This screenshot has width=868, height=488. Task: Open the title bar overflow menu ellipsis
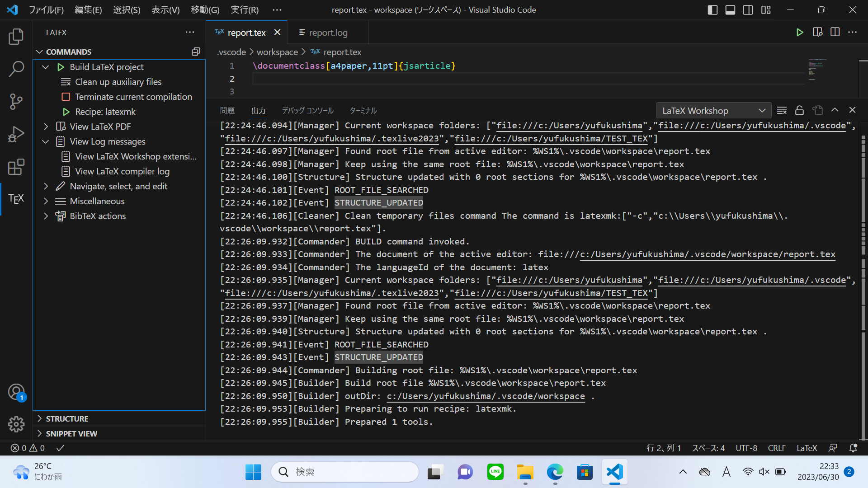(x=277, y=10)
